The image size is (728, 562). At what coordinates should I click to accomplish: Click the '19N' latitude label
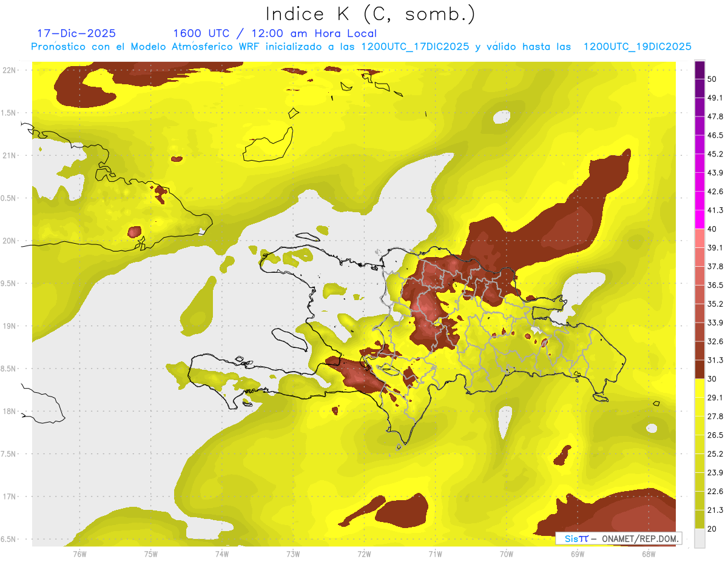point(10,326)
